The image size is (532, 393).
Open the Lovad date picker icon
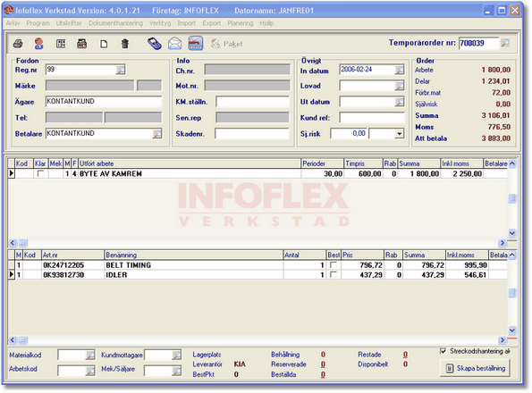(x=400, y=86)
